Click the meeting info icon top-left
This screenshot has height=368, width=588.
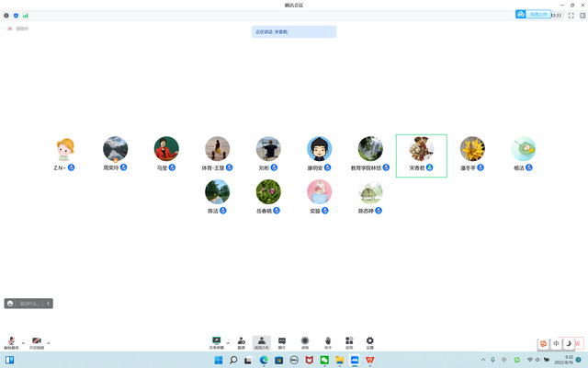tap(8, 15)
